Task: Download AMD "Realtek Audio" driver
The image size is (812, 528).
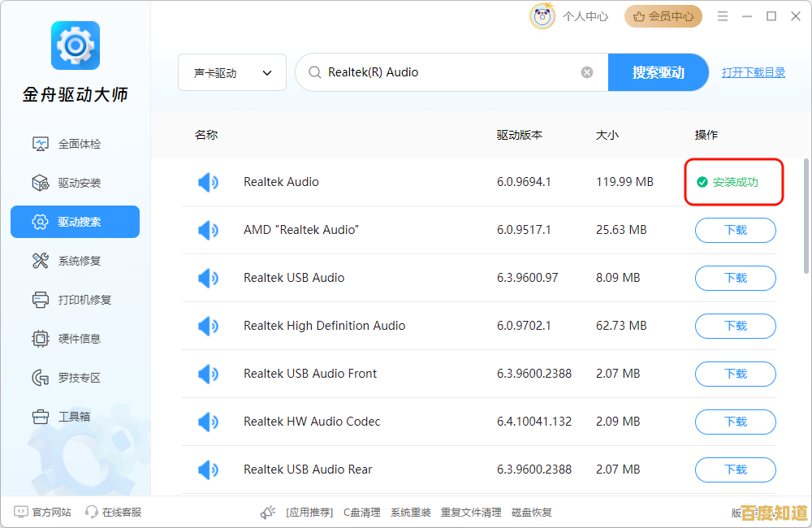Action: pyautogui.click(x=735, y=230)
